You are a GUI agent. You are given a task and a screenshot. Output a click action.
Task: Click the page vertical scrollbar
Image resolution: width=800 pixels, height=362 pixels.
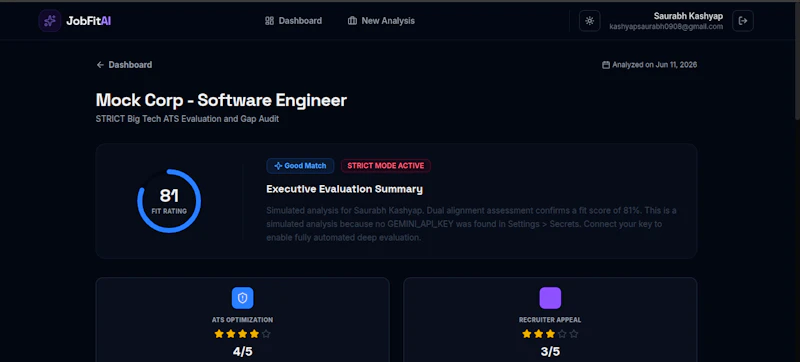coord(797,61)
